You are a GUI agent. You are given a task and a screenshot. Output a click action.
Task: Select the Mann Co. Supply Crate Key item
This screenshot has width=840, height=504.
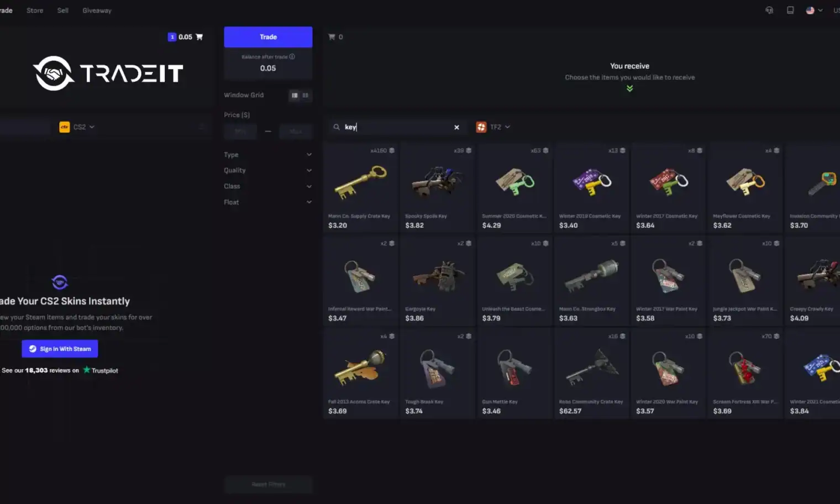[x=361, y=188]
